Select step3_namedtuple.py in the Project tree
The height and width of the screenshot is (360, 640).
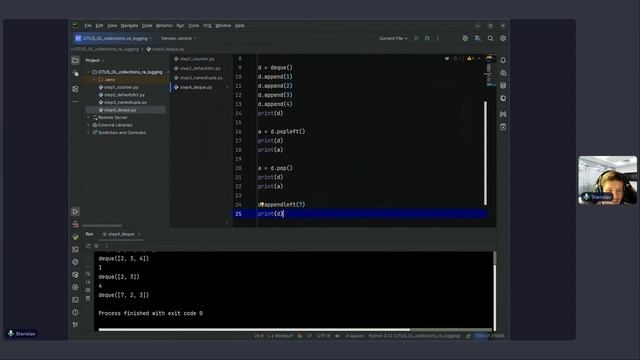[125, 102]
